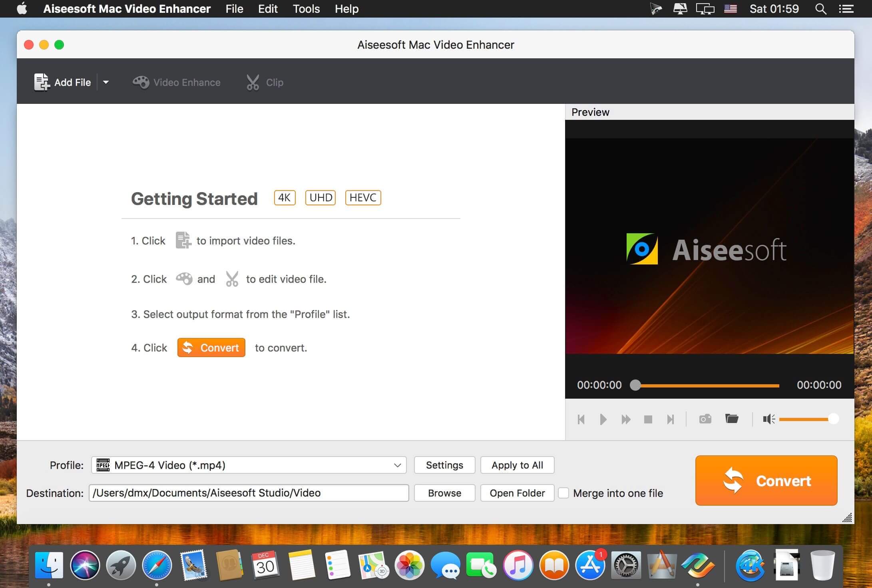Open App Store from the Dock
Screen dimensions: 872x588
(x=591, y=565)
